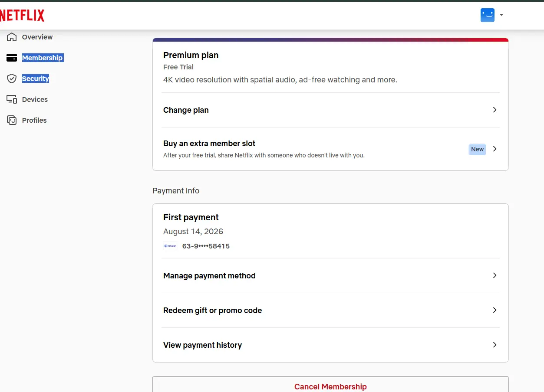Click the 4K video resolution description text
The width and height of the screenshot is (544, 392).
[280, 80]
